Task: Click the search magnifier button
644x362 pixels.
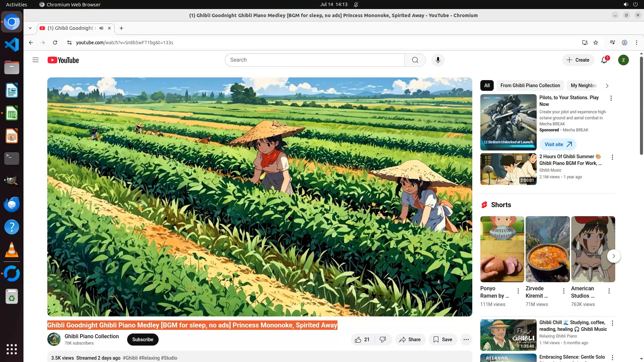Action: (x=415, y=60)
